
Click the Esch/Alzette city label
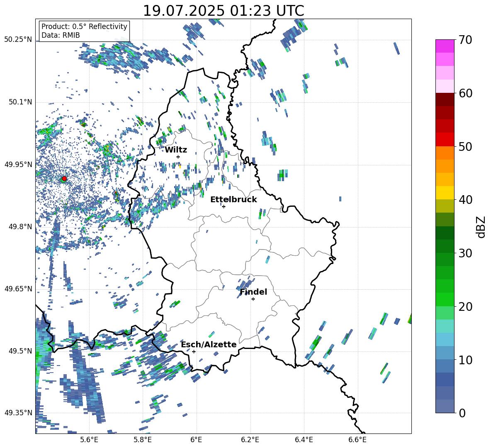pyautogui.click(x=209, y=344)
